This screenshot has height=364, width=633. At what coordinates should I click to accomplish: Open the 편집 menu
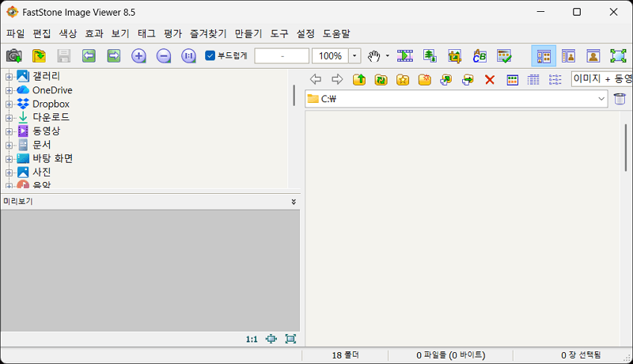[x=42, y=33]
